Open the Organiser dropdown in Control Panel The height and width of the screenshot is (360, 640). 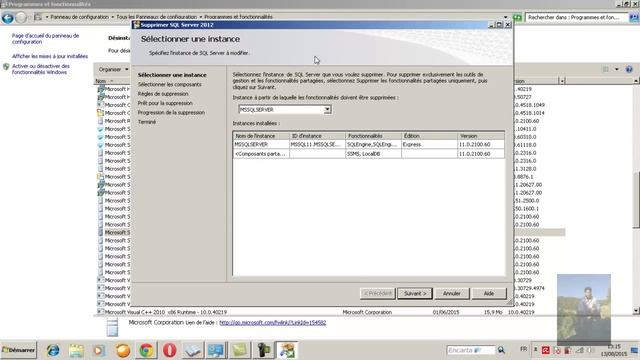[x=113, y=69]
